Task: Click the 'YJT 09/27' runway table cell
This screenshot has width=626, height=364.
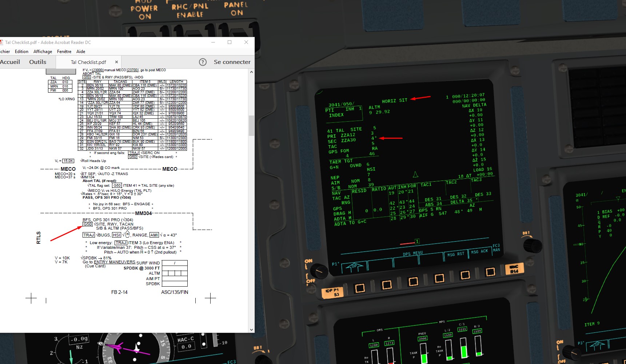Action: point(97,106)
